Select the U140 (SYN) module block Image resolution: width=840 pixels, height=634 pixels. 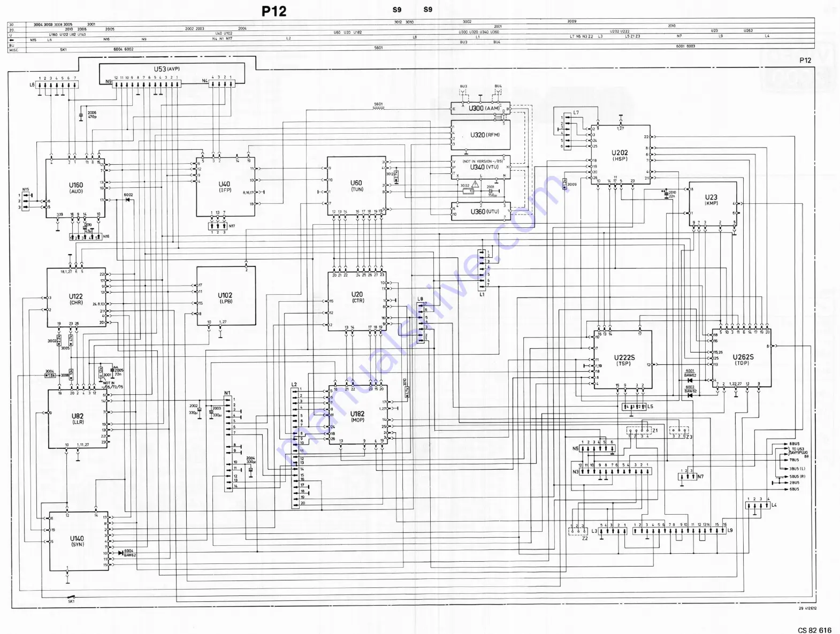click(x=79, y=541)
